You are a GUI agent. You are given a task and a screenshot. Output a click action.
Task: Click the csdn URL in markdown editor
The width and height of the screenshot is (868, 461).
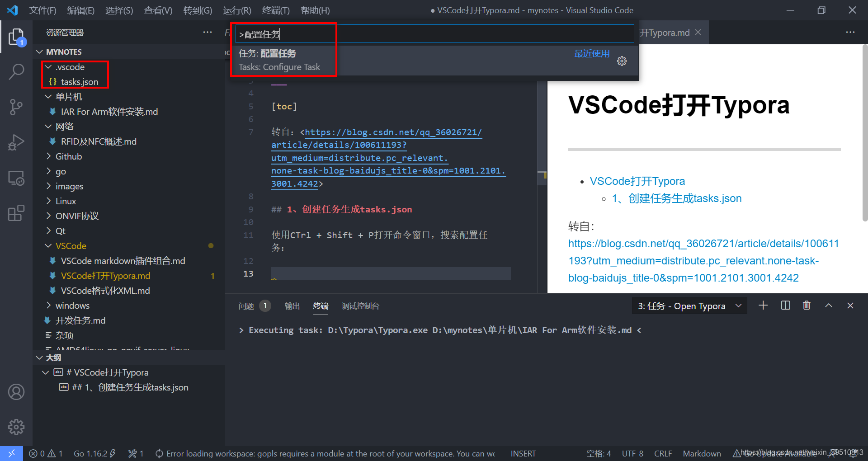coord(388,158)
